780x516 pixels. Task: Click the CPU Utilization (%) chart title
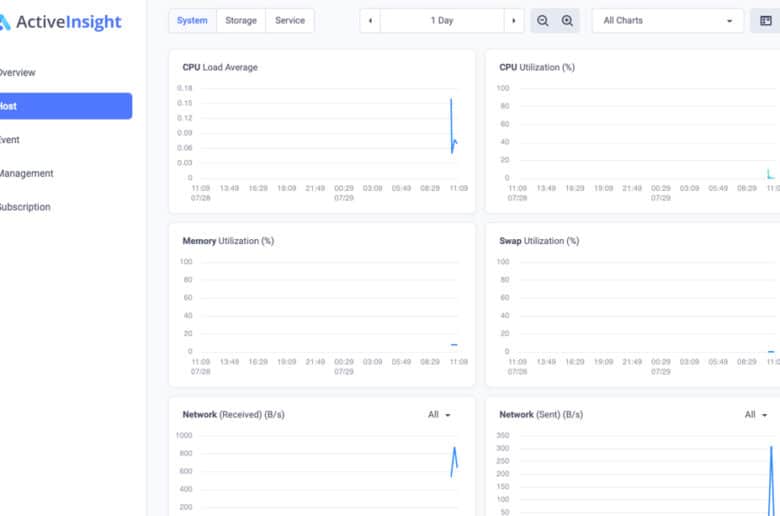click(537, 67)
